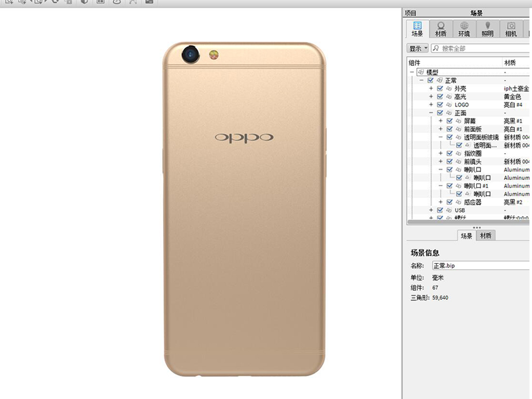This screenshot has width=532, height=399.
Task: Click the group icon beside 高光
Action: pyautogui.click(x=449, y=96)
